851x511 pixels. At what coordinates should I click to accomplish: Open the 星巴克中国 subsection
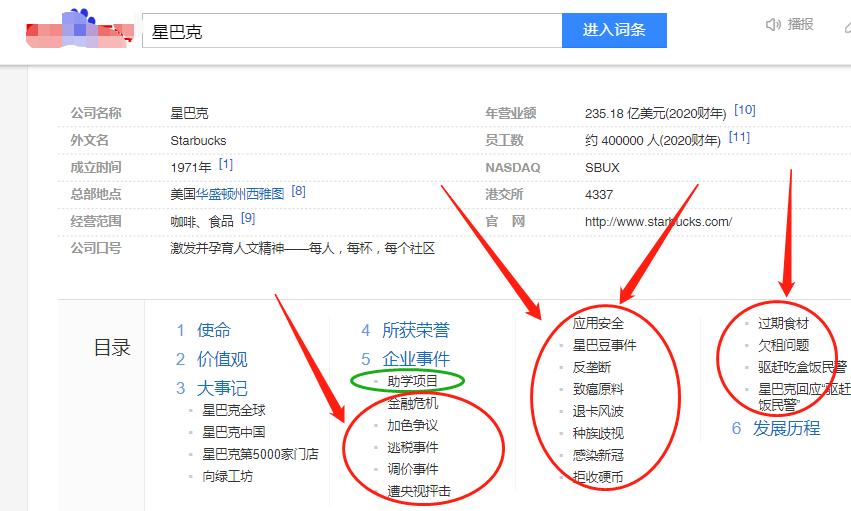(234, 432)
